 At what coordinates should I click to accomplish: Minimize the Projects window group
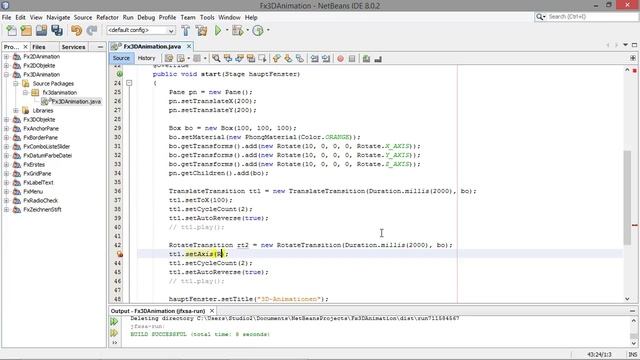(100, 47)
